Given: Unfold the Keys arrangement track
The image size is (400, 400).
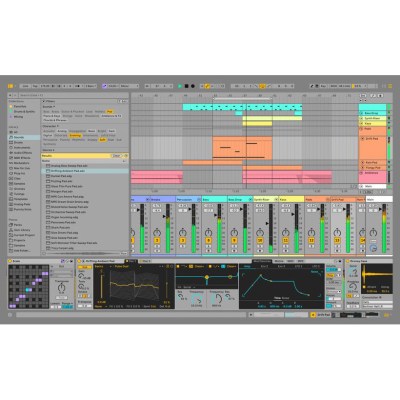Looking at the screenshot, I should click(x=361, y=123).
